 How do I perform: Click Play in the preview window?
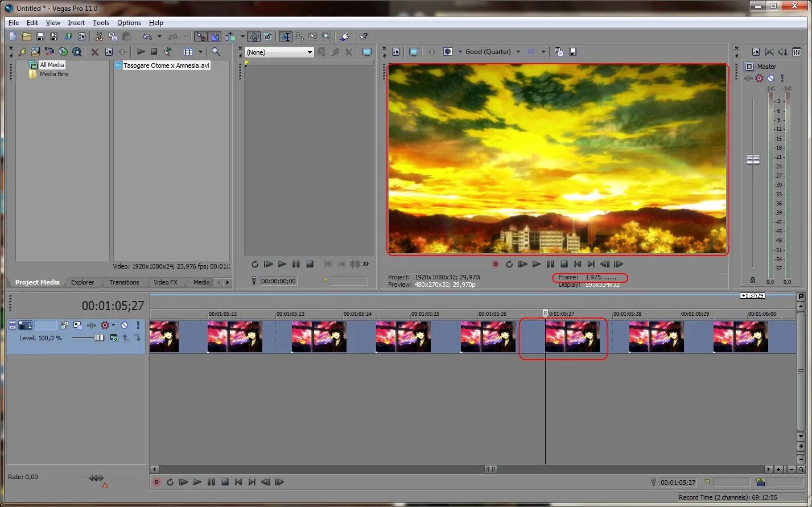pos(536,264)
